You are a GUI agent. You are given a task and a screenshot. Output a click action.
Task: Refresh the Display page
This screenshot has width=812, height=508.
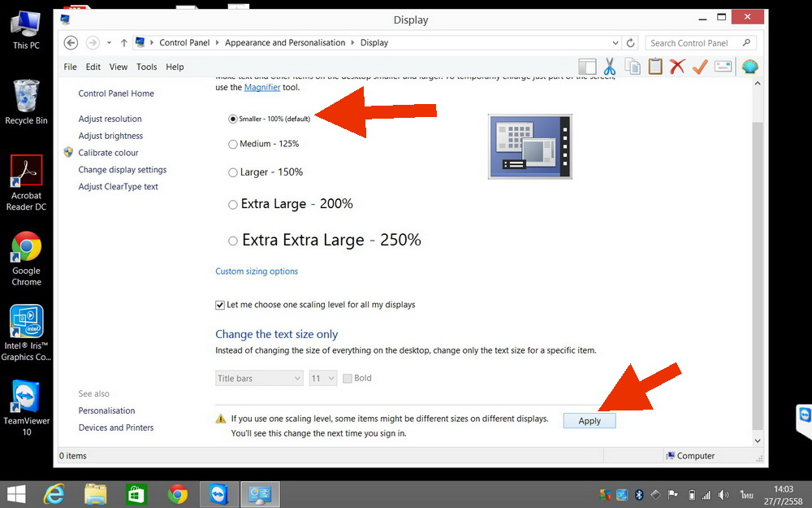[x=630, y=43]
